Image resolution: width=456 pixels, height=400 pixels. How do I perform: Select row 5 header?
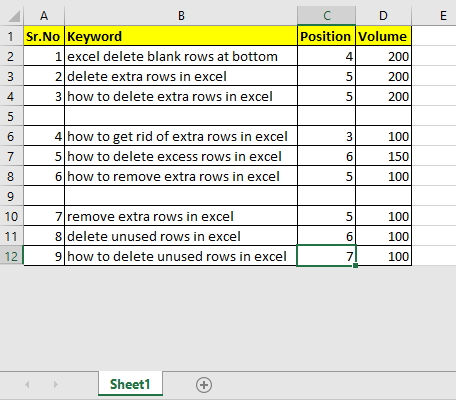11,116
